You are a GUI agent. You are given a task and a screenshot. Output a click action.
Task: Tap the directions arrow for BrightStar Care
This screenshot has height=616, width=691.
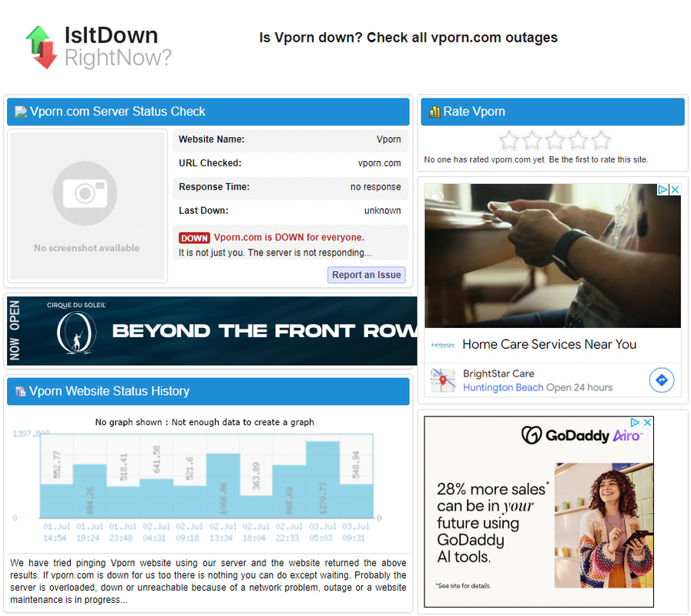(x=662, y=380)
